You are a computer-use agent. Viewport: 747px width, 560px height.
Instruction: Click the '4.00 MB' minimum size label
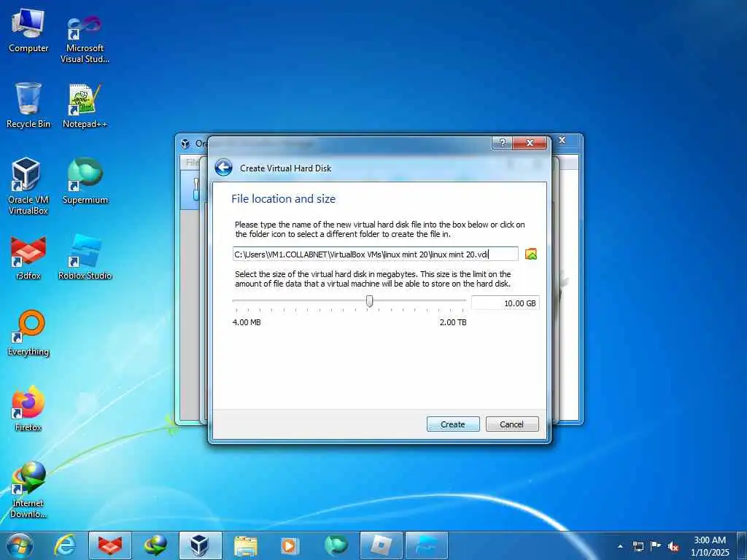(x=247, y=322)
